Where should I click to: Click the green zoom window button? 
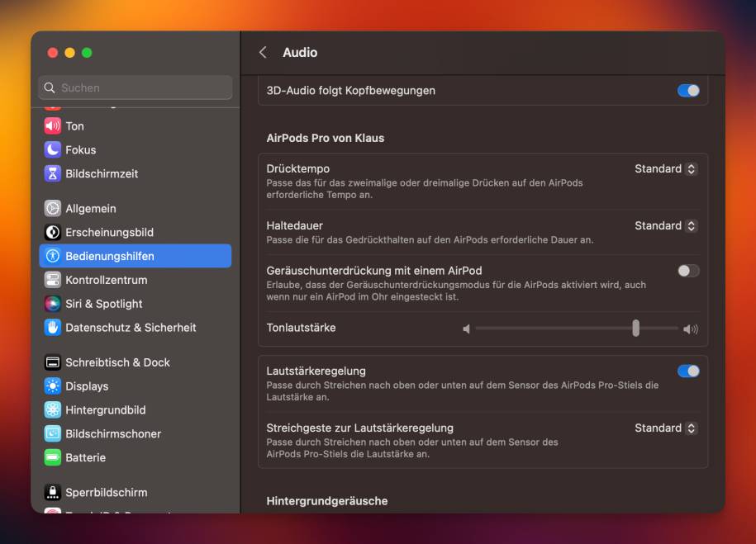coord(87,53)
